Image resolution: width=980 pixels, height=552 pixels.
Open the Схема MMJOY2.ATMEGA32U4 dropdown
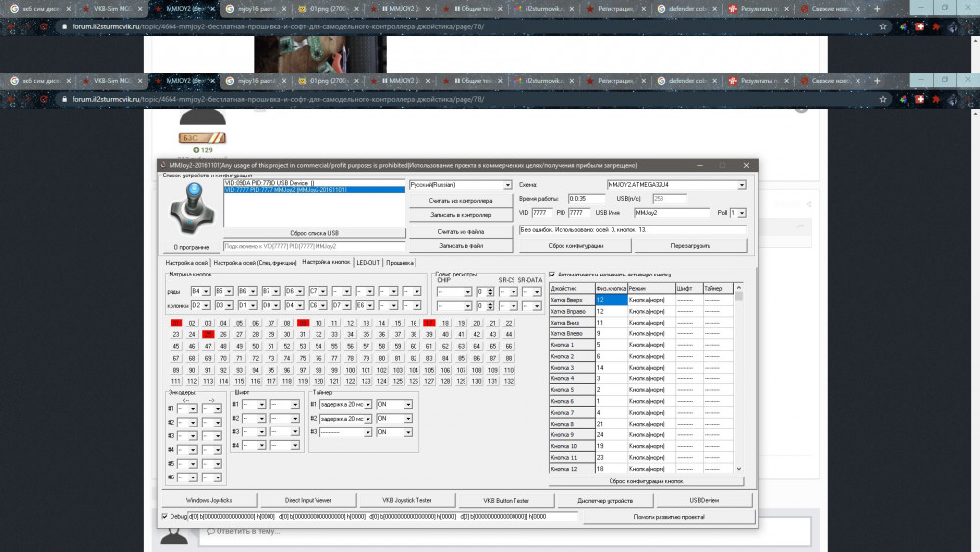741,185
